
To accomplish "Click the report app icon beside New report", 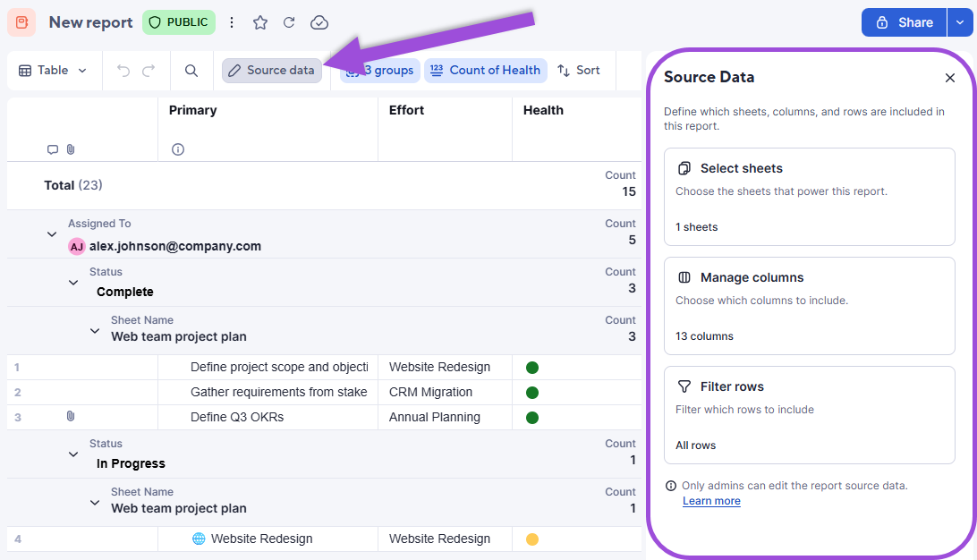I will coord(21,22).
